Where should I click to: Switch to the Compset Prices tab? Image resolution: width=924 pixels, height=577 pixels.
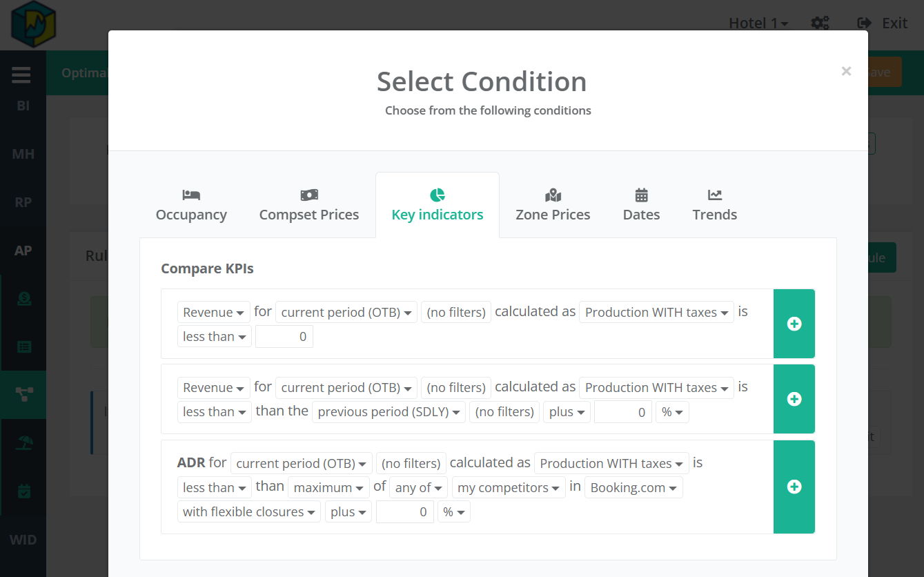pos(308,205)
